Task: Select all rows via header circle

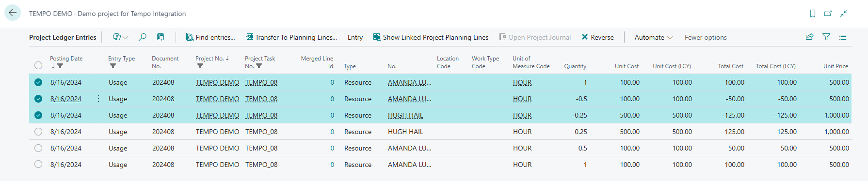Action: pos(38,65)
